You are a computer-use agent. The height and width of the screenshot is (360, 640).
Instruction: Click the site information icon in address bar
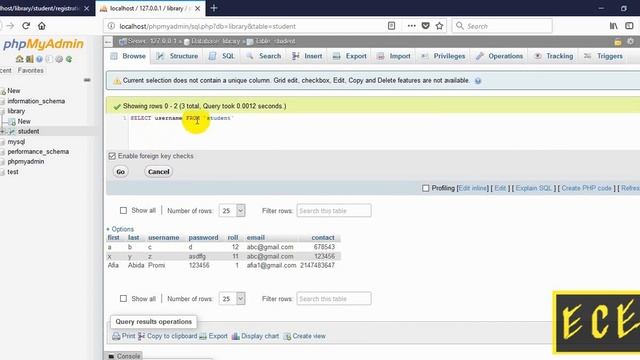pyautogui.click(x=111, y=26)
